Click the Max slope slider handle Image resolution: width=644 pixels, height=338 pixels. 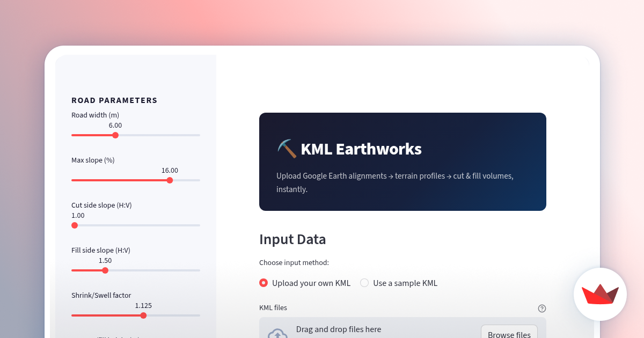coord(170,180)
